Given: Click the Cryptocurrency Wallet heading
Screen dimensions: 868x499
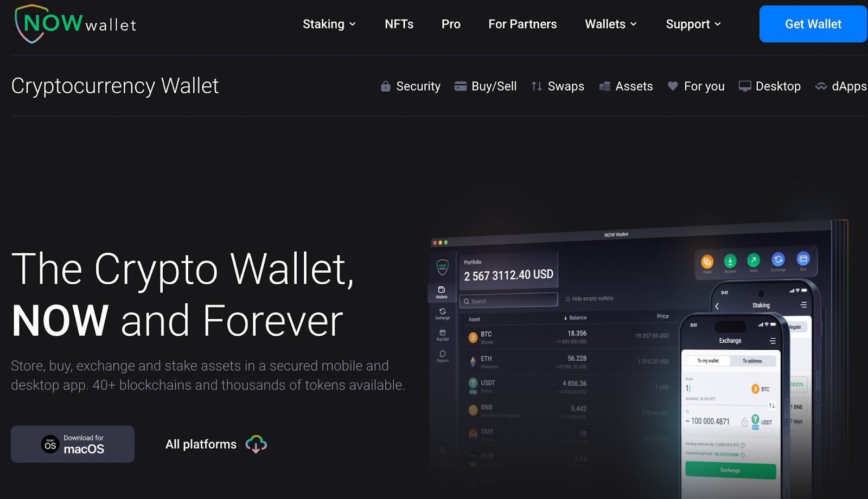Looking at the screenshot, I should pos(115,86).
